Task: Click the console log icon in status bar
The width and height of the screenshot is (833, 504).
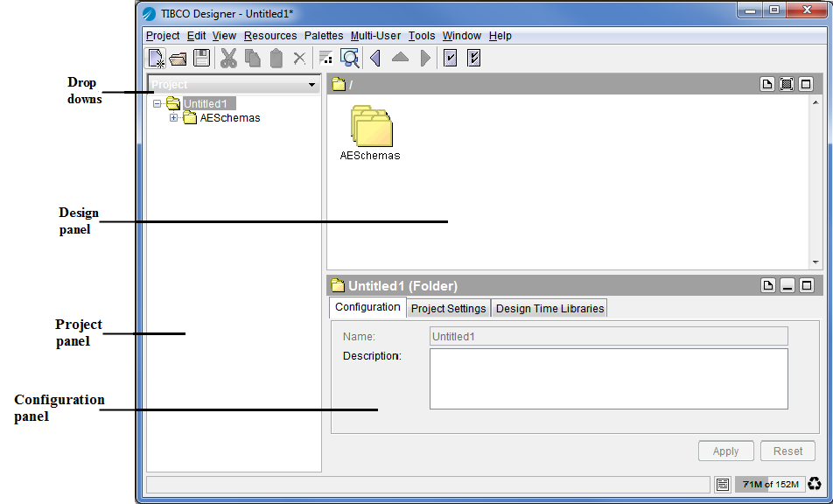Action: click(x=723, y=485)
